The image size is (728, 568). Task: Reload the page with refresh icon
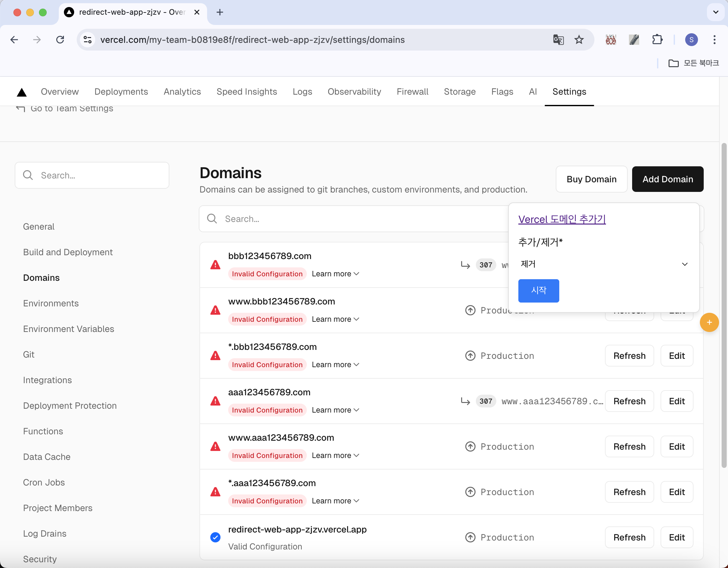60,40
